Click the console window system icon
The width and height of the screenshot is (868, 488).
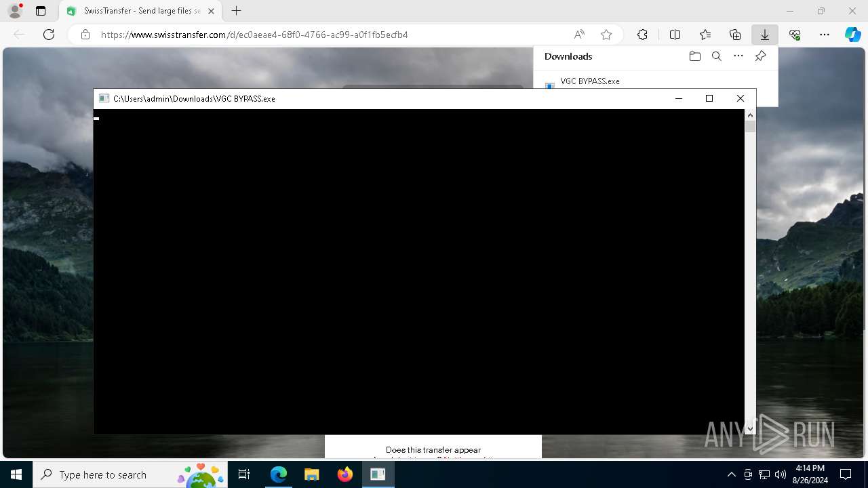click(x=104, y=98)
